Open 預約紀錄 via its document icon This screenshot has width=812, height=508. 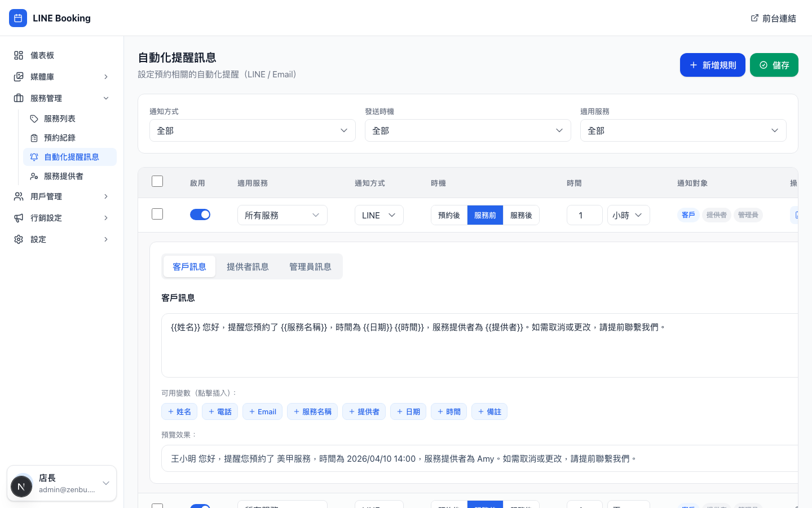click(34, 138)
